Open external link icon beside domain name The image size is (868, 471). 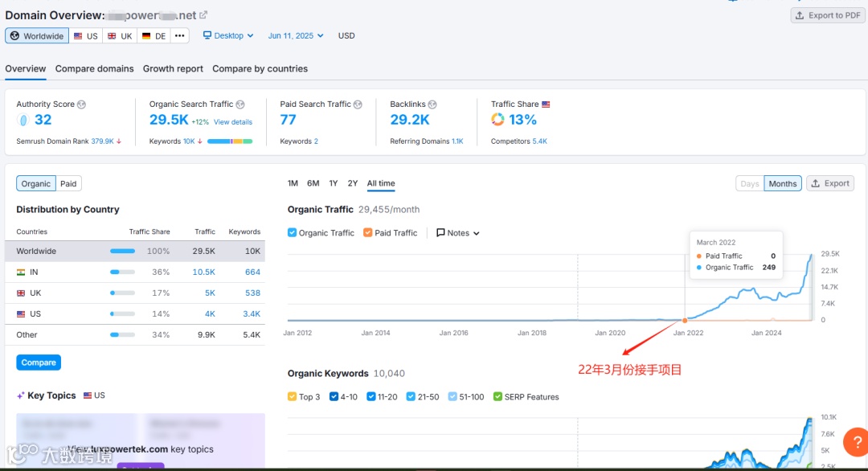(x=203, y=15)
